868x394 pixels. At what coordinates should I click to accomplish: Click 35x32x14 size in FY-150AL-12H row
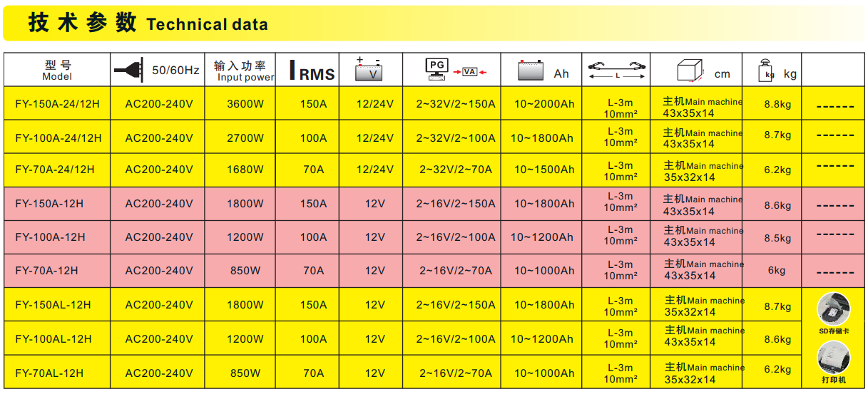[x=689, y=312]
